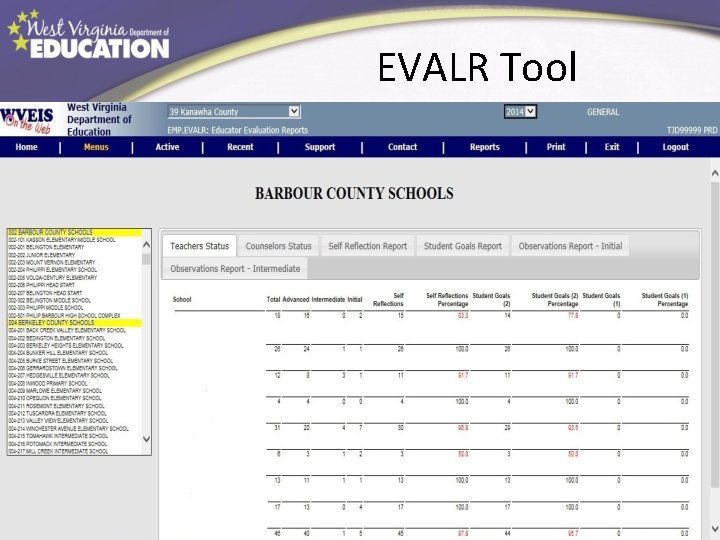This screenshot has height=540, width=720.
Task: Click the school list scroll down arrow
Action: click(146, 439)
